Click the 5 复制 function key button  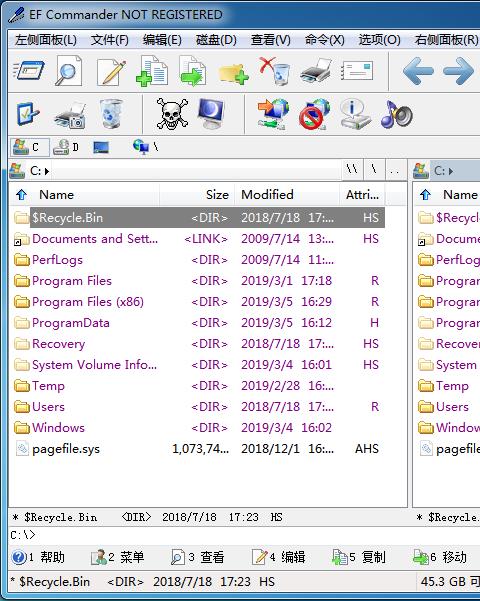[359, 557]
